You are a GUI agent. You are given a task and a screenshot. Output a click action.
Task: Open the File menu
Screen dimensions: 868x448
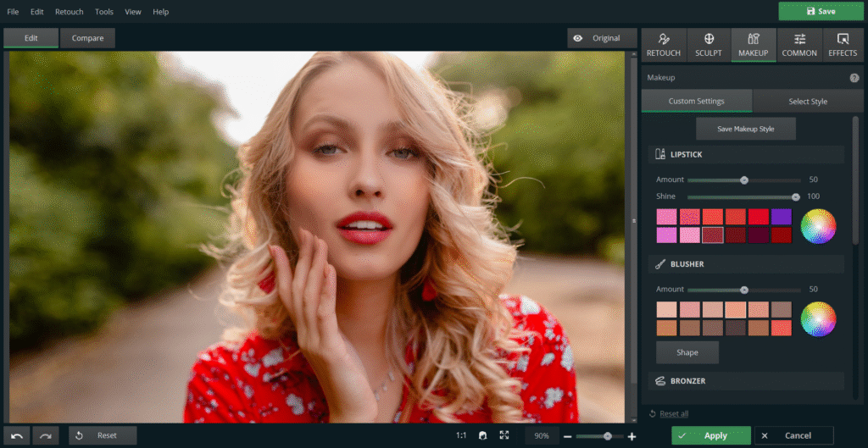tap(13, 12)
